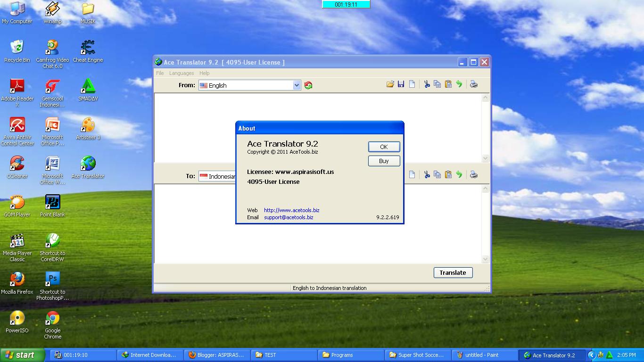Click Buy button in About dialog

click(384, 161)
